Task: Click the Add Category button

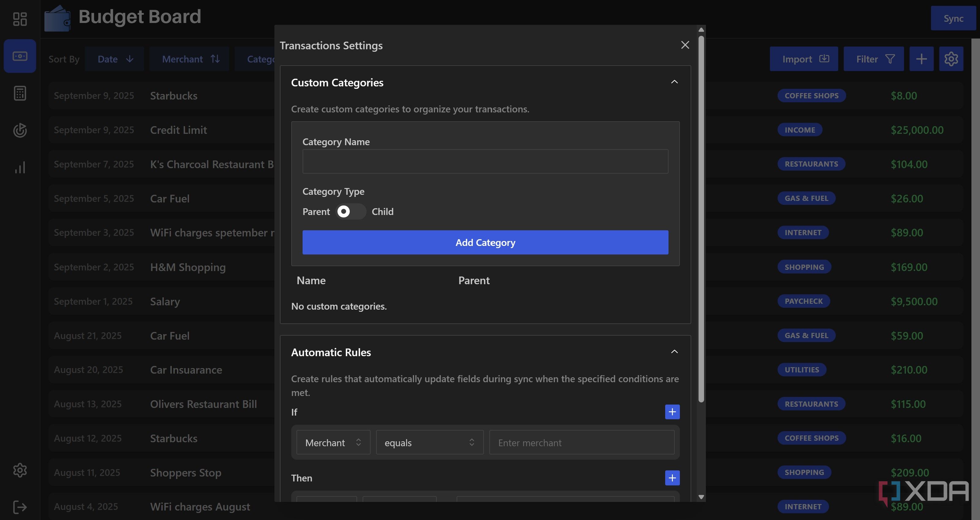Action: click(485, 242)
